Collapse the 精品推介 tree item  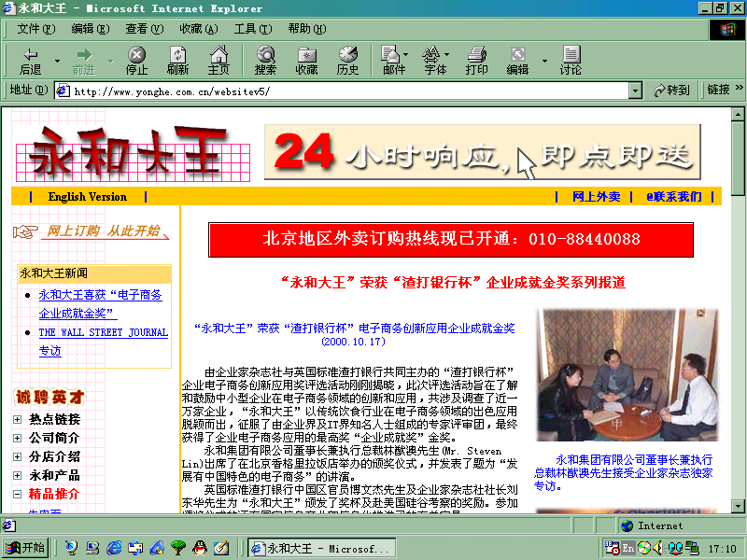pos(18,494)
